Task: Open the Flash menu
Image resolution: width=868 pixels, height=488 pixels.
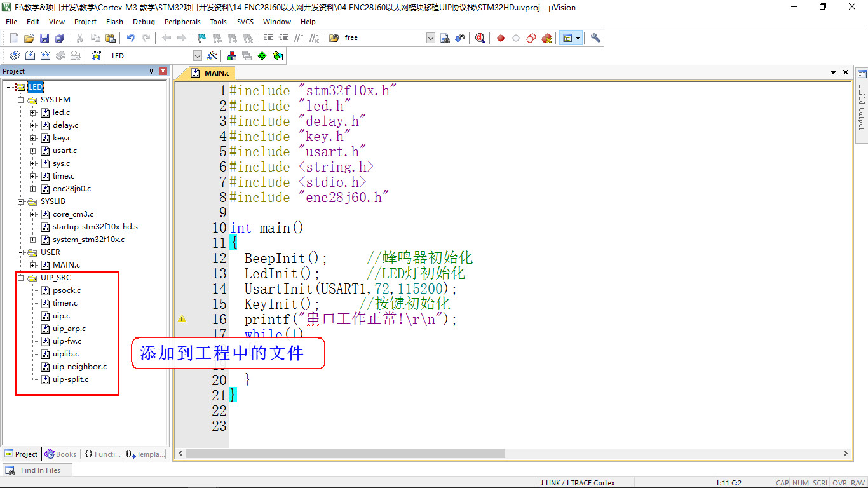Action: [114, 22]
